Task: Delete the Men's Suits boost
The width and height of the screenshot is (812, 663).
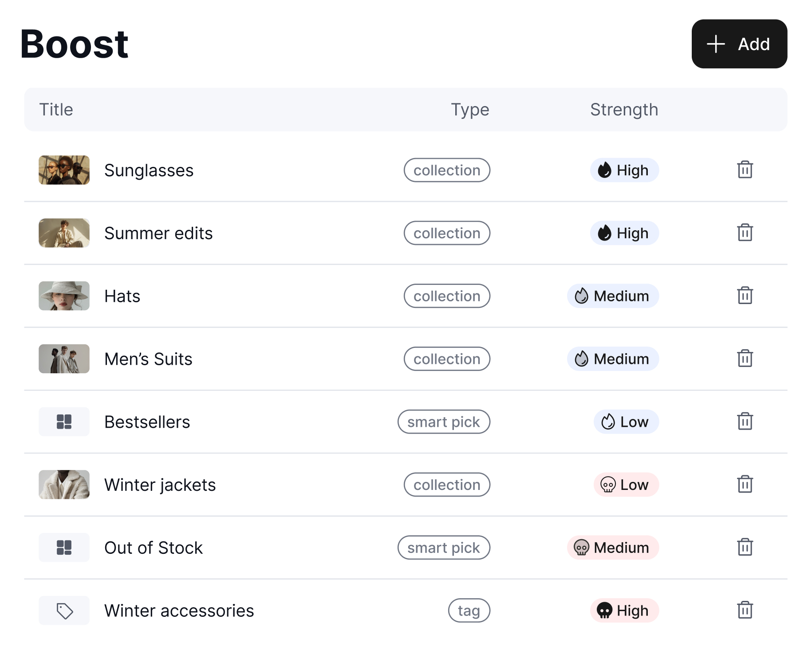Action: coord(745,359)
